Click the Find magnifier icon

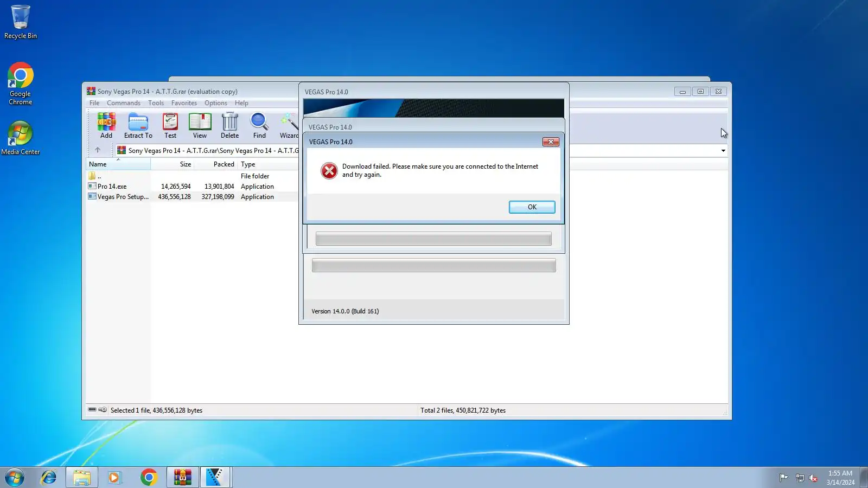point(259,125)
